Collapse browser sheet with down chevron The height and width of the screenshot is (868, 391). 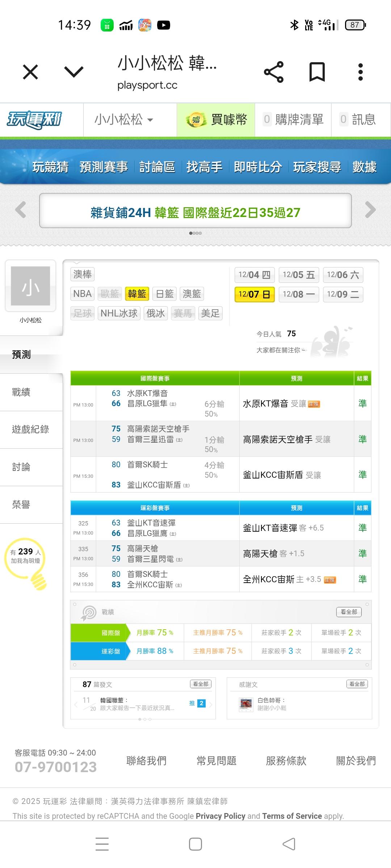74,72
